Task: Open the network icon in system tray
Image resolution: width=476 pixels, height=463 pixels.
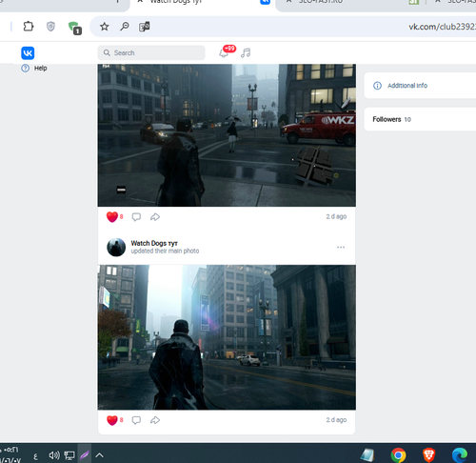Action: pos(69,455)
